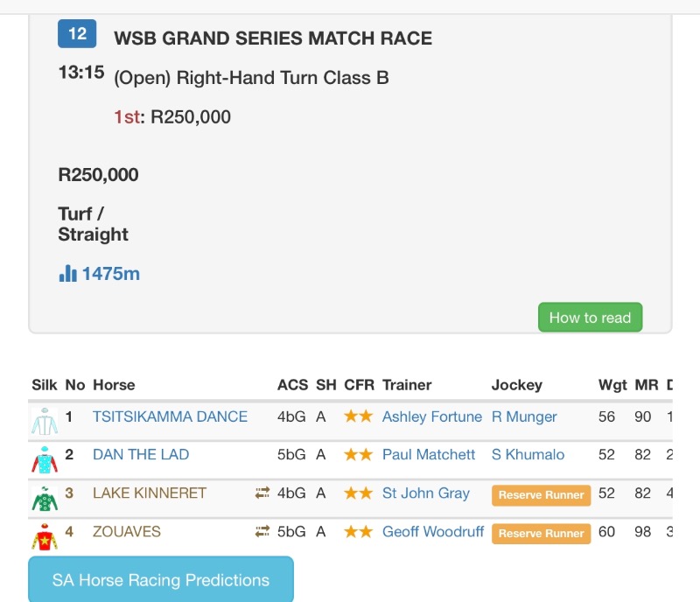View trainer Geoff Woodruff's profile
Image resolution: width=700 pixels, height=602 pixels.
coord(432,531)
